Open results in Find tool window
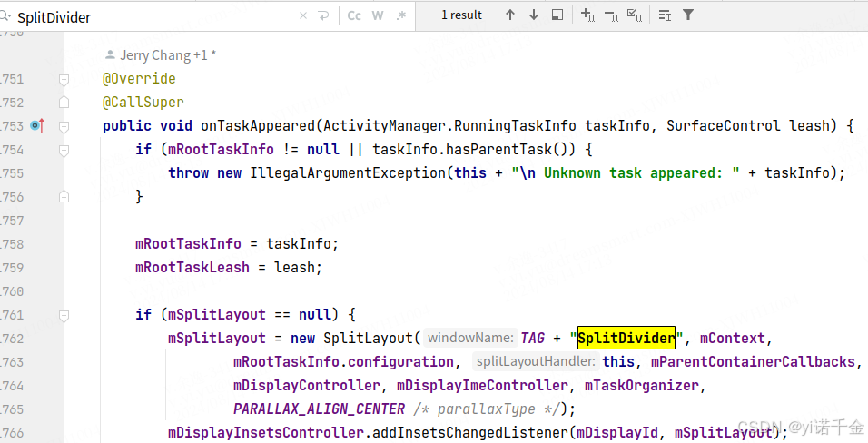The image size is (868, 443). click(x=557, y=15)
